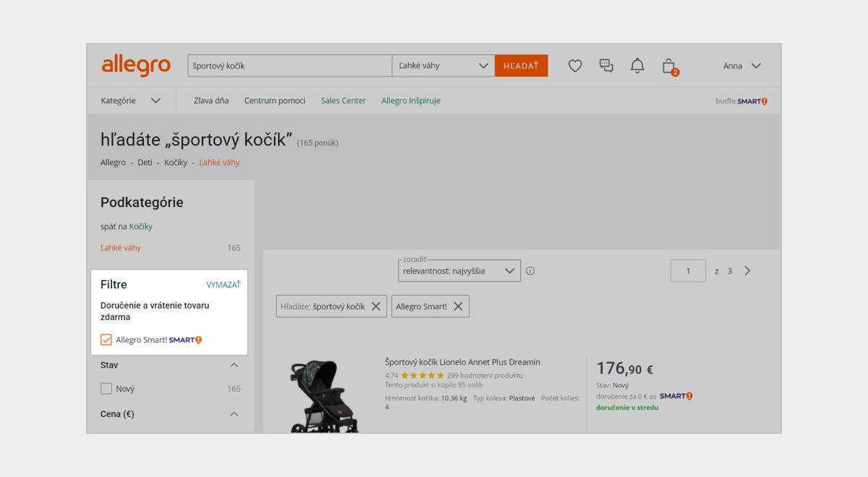Click the search field containing 'športový kočík'

click(290, 66)
